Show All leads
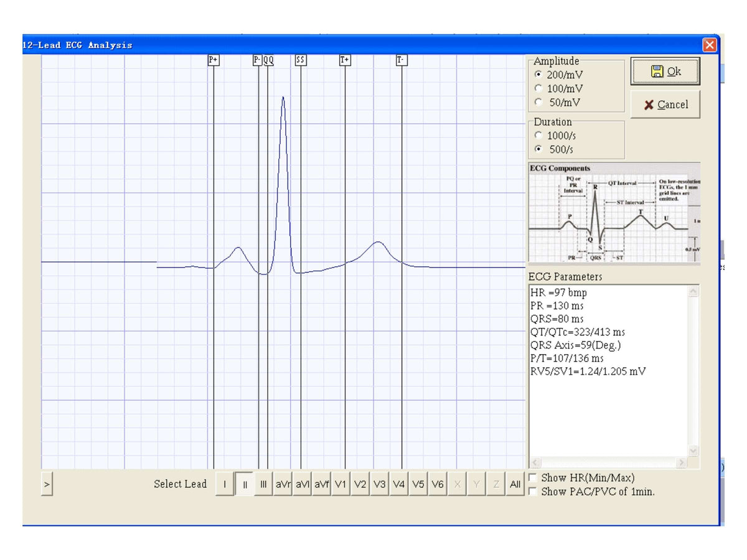Viewport: 747px width, 560px height. [x=515, y=484]
